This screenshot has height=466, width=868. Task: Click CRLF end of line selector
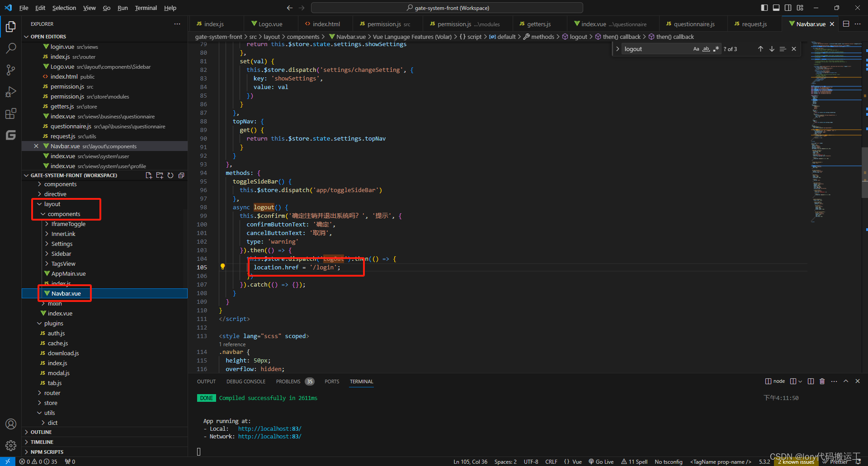click(x=551, y=461)
